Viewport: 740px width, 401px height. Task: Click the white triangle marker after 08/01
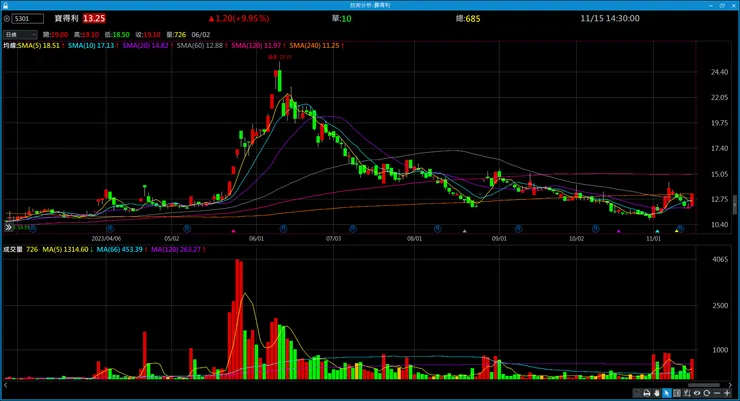[x=464, y=231]
